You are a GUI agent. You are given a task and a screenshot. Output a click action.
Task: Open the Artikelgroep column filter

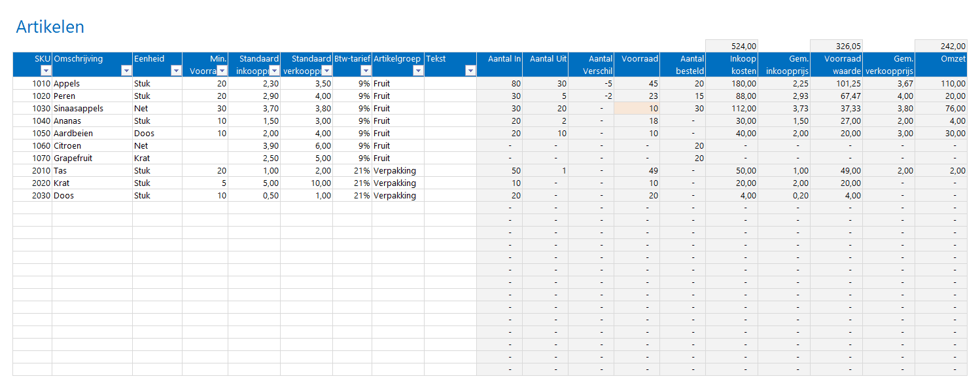click(419, 69)
